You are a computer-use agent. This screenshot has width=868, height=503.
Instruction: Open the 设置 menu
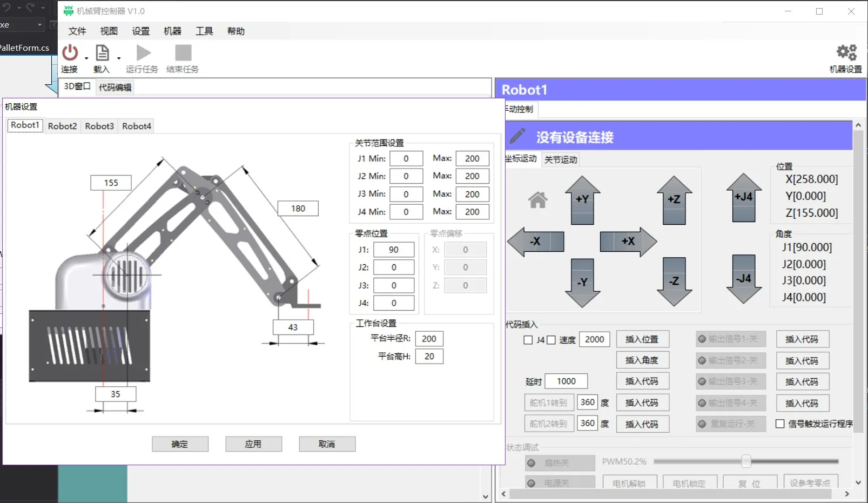point(140,31)
